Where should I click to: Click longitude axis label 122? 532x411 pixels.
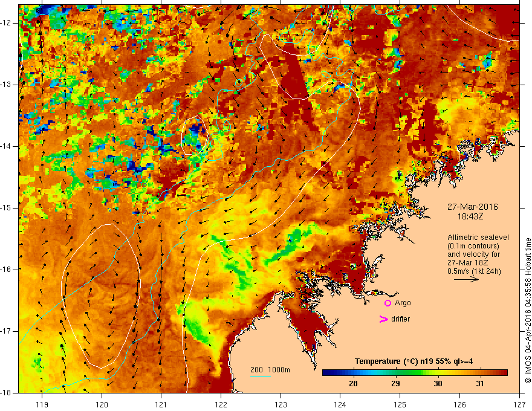tap(221, 404)
